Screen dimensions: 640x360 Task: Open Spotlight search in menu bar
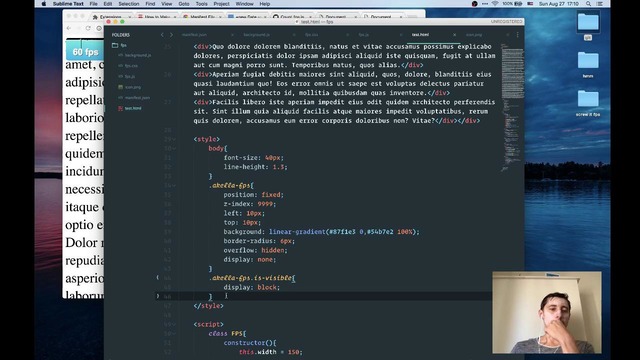coord(588,4)
